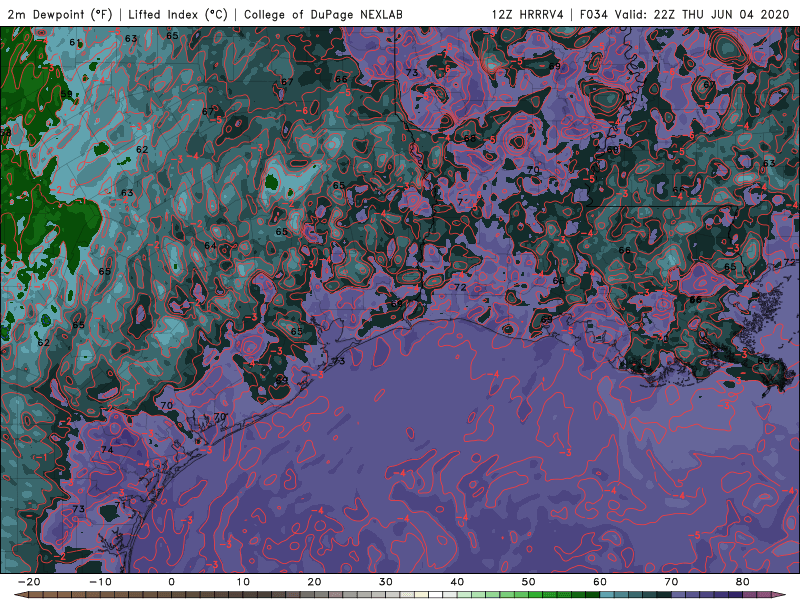Click the '20' color bar label
This screenshot has height=600, width=800.
(x=314, y=582)
